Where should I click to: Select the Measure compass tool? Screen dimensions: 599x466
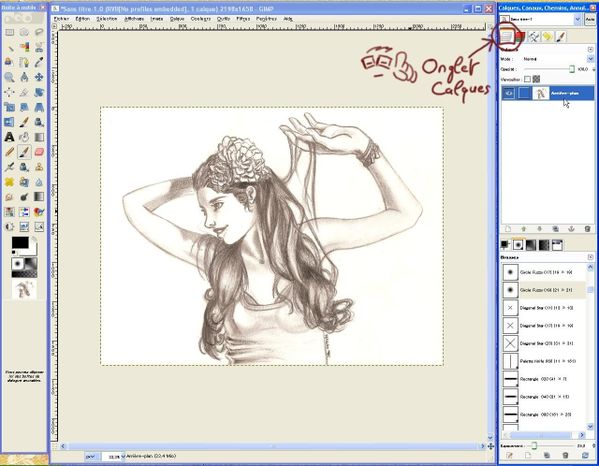click(x=24, y=77)
